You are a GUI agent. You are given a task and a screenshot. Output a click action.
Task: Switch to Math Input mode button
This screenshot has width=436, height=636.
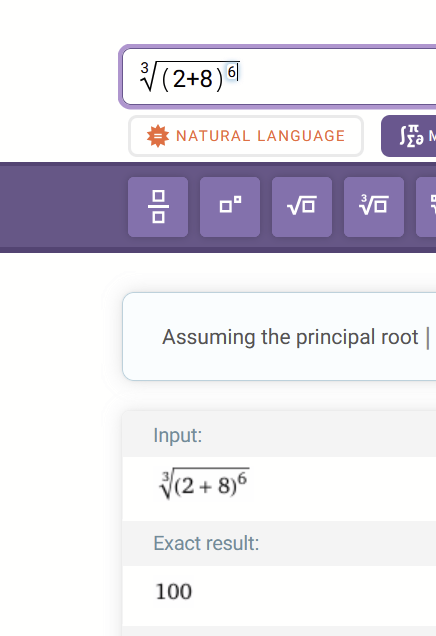(x=408, y=136)
